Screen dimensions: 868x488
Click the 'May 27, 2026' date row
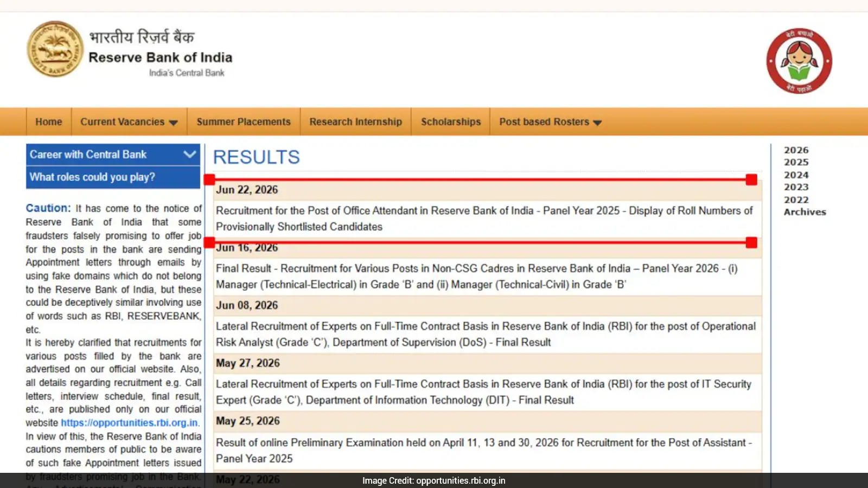(488, 363)
